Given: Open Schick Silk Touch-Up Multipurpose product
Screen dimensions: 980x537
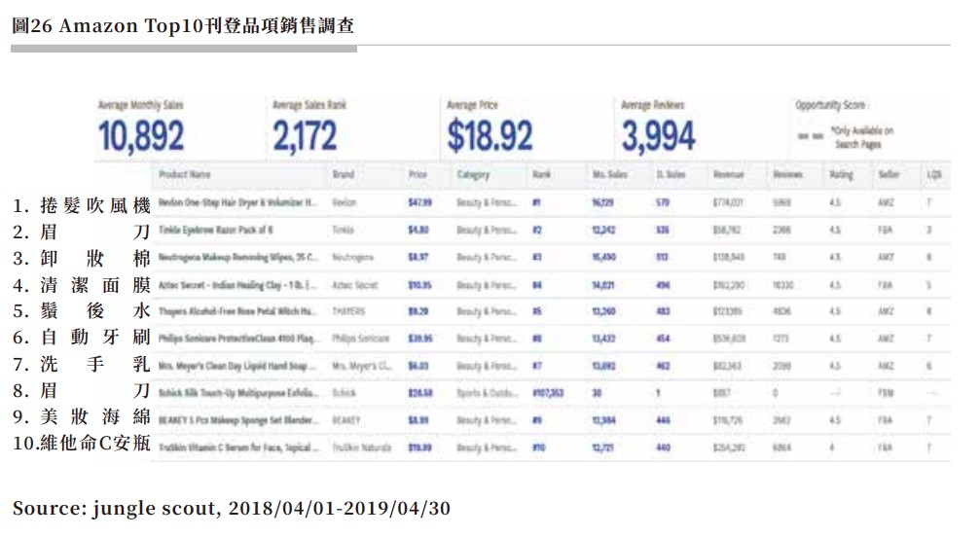Looking at the screenshot, I should pyautogui.click(x=238, y=393).
